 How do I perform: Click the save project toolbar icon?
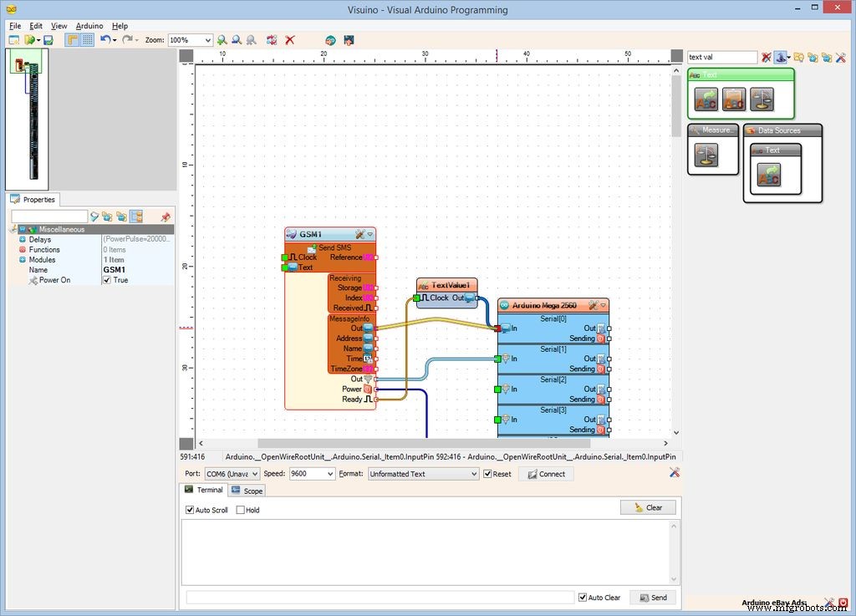pyautogui.click(x=48, y=40)
